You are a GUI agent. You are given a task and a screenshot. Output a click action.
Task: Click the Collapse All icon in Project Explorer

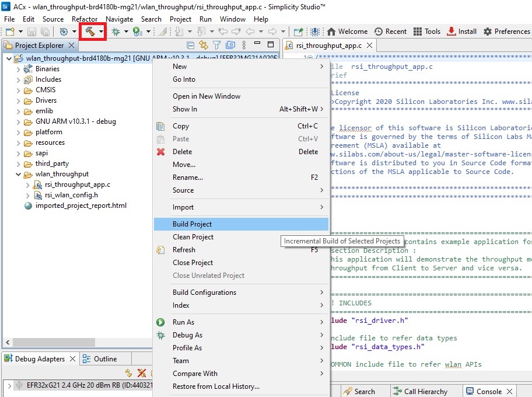click(x=190, y=45)
